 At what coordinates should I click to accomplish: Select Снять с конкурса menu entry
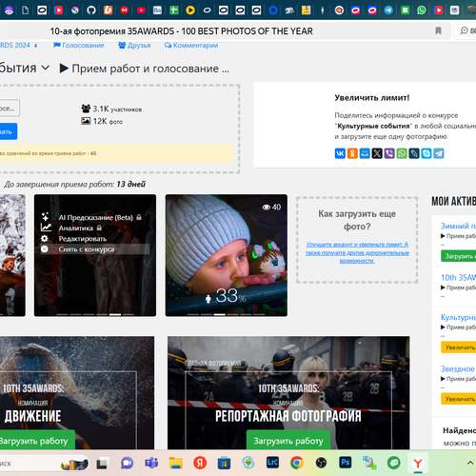[x=87, y=249]
